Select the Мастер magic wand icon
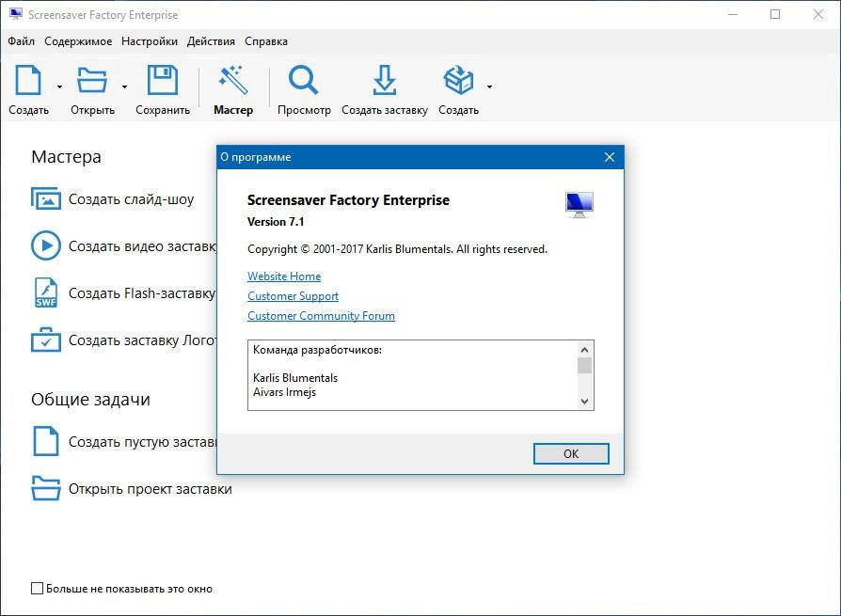 232,80
